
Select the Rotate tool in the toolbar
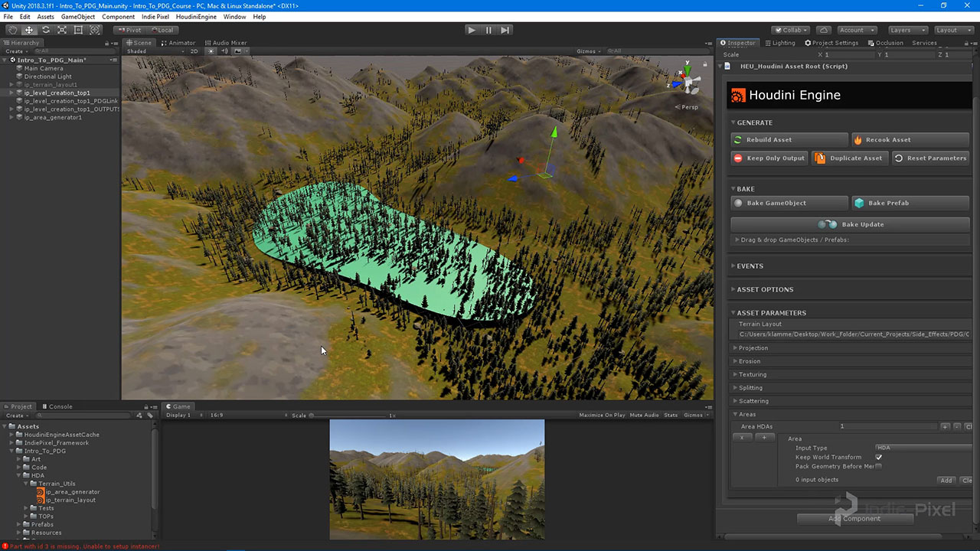45,30
